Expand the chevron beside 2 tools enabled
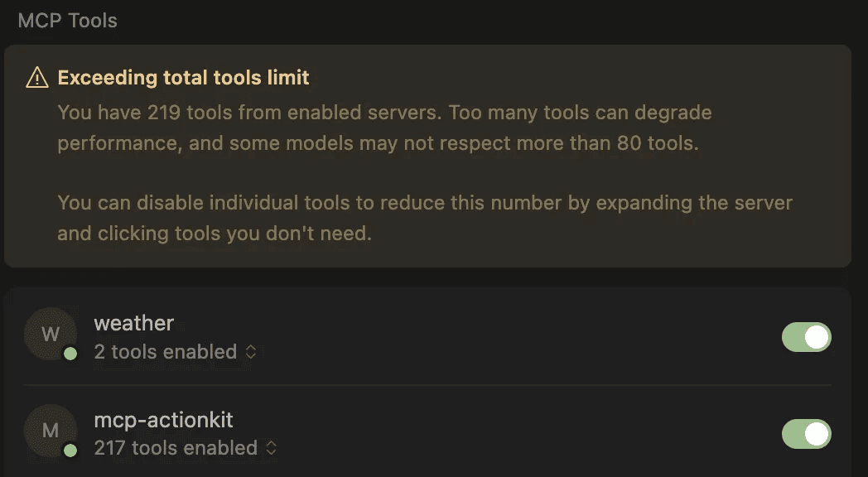Image resolution: width=868 pixels, height=477 pixels. point(250,352)
